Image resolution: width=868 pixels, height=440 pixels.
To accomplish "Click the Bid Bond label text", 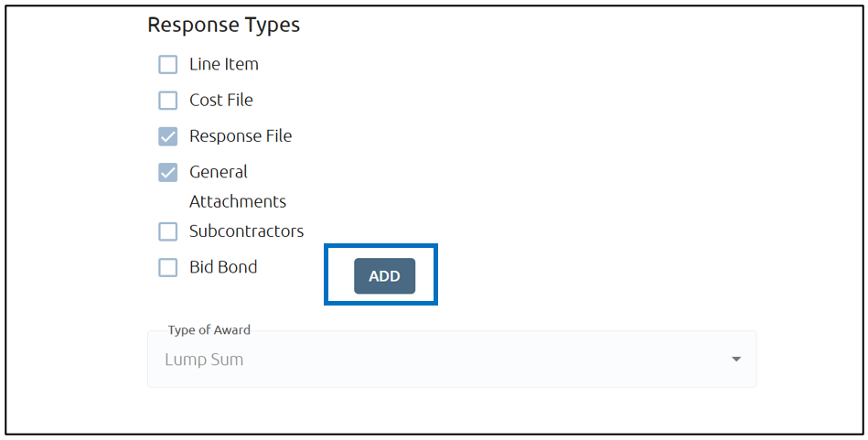I will [223, 267].
